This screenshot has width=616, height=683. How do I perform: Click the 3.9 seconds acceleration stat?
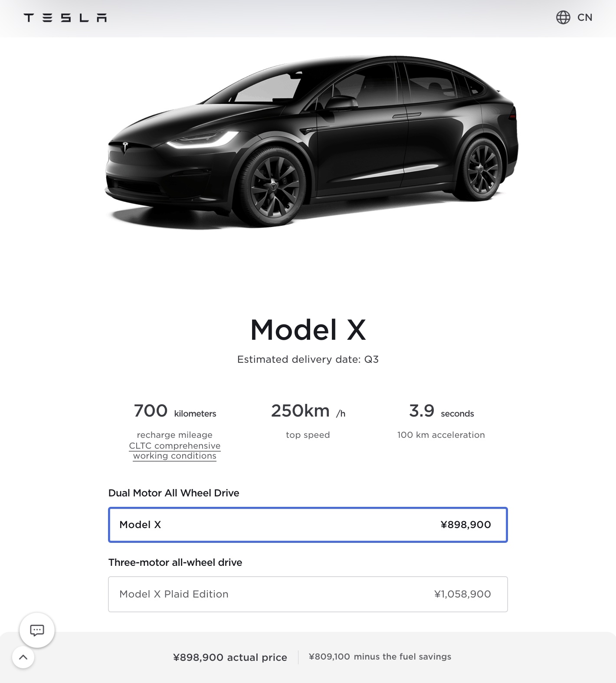click(441, 411)
